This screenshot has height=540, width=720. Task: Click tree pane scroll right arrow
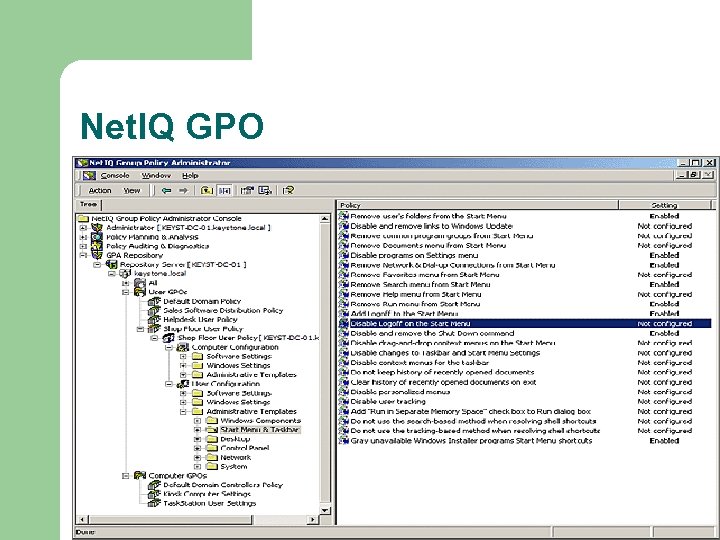312,520
